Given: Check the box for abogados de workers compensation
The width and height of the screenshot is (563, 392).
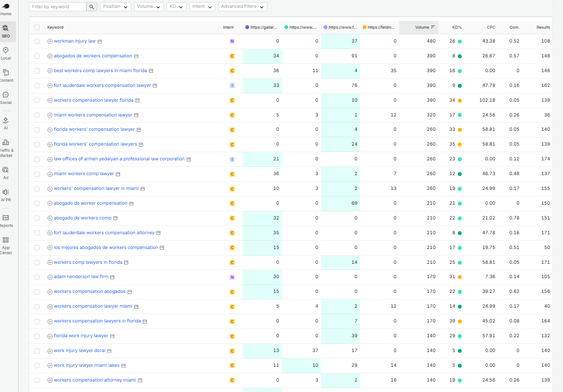Looking at the screenshot, I should (37, 56).
